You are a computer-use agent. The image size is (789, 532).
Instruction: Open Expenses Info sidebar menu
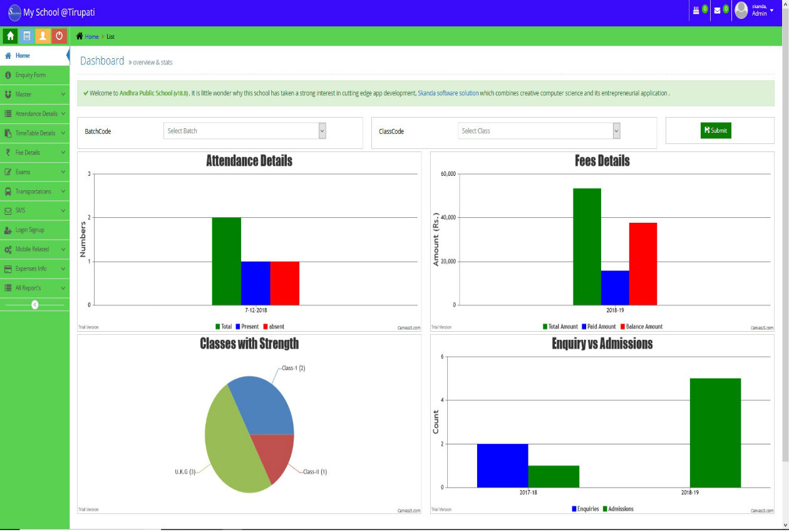[x=34, y=269]
